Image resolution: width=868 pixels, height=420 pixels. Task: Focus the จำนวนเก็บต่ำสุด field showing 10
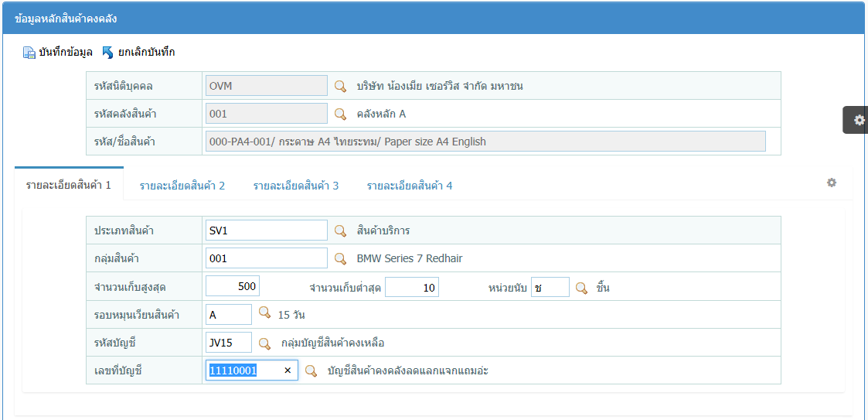pos(412,288)
